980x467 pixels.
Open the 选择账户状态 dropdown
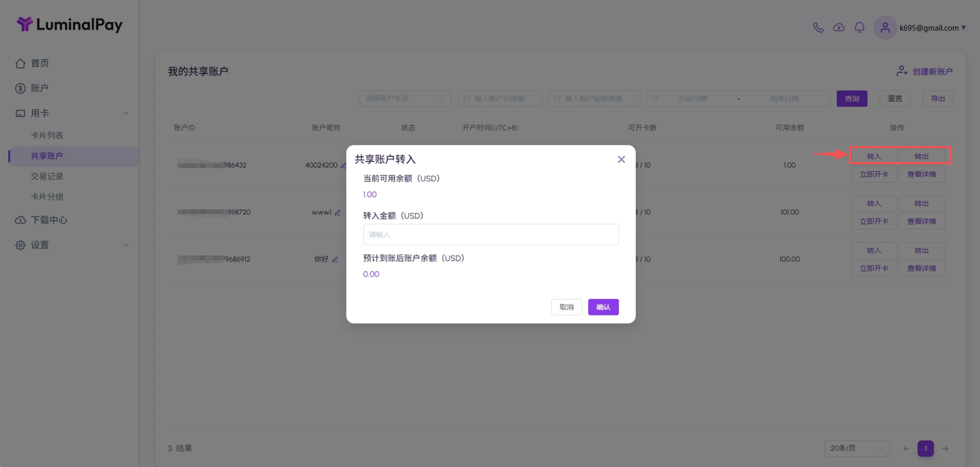tap(405, 98)
